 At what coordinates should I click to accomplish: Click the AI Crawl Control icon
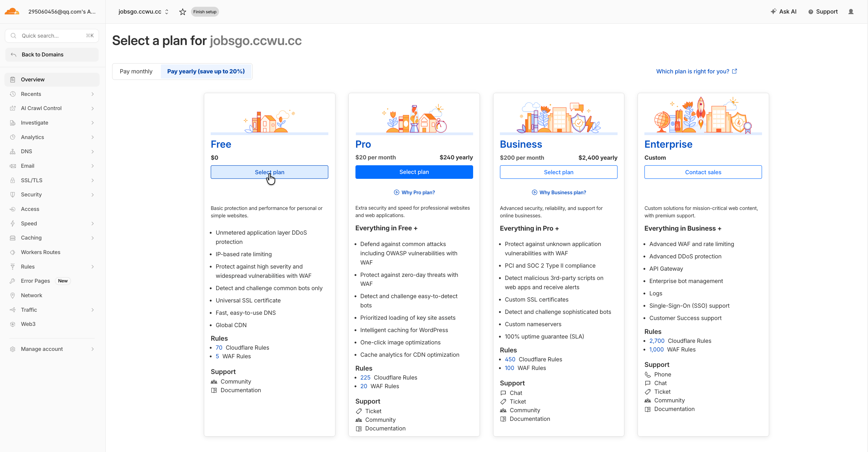[13, 108]
